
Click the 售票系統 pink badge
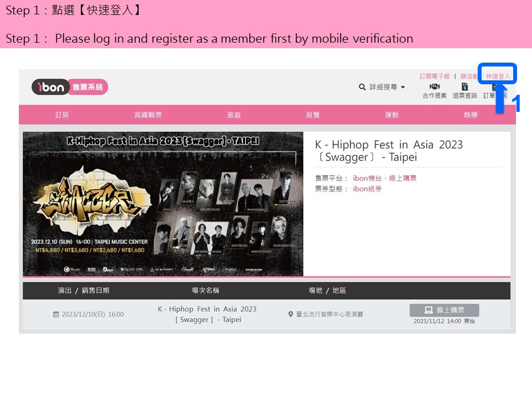89,87
